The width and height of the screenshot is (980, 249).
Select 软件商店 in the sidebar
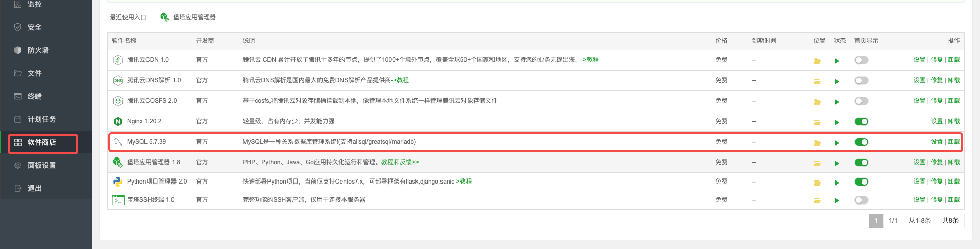coord(46,142)
